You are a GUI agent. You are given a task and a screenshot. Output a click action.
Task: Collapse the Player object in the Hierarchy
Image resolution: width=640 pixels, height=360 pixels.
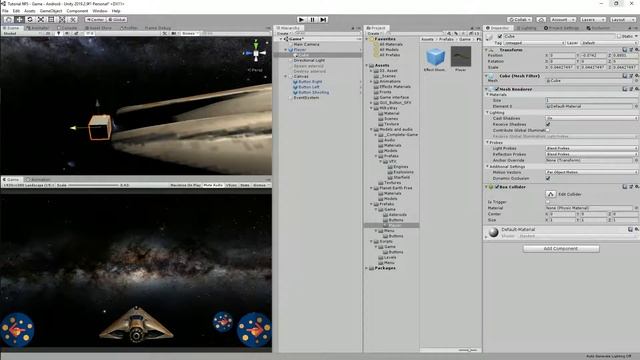286,49
